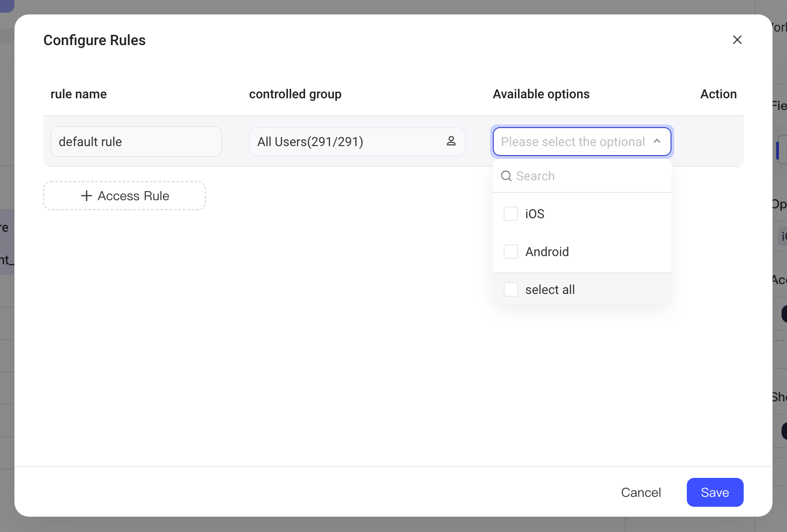The image size is (787, 532).
Task: Click the 'Available options' column header
Action: 541,94
